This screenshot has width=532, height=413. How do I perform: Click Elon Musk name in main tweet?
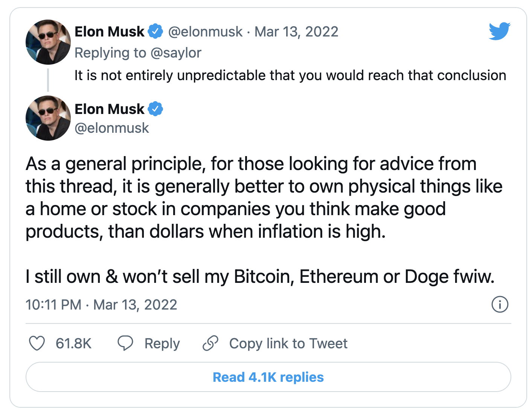109,109
